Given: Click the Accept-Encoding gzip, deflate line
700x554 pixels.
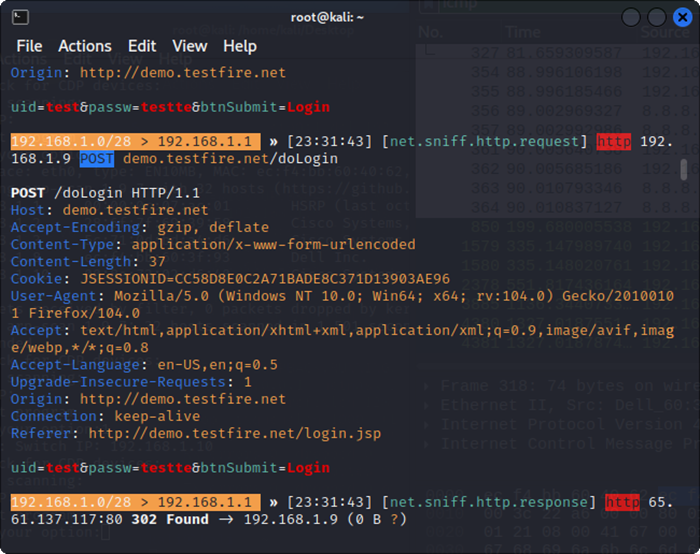Looking at the screenshot, I should coord(140,227).
